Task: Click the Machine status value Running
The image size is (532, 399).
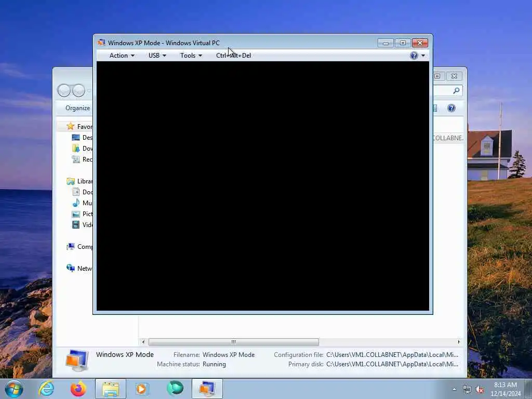Action: tap(214, 364)
